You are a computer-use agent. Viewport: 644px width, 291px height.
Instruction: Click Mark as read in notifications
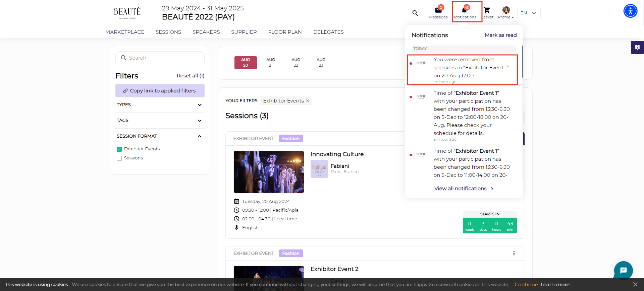tap(501, 35)
